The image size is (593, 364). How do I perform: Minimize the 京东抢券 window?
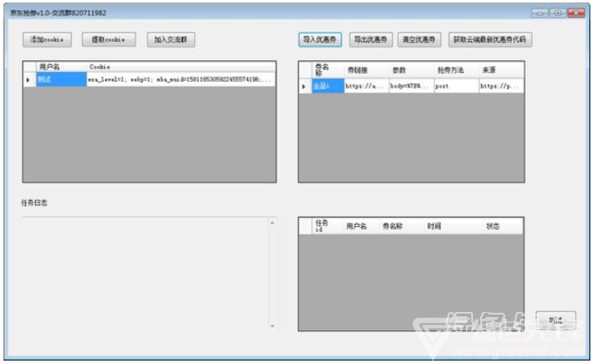pyautogui.click(x=540, y=13)
